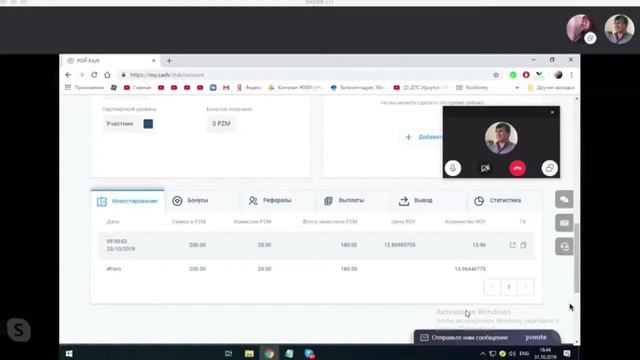Click the Добавить link with plus
This screenshot has width=640, height=360.
pos(424,137)
